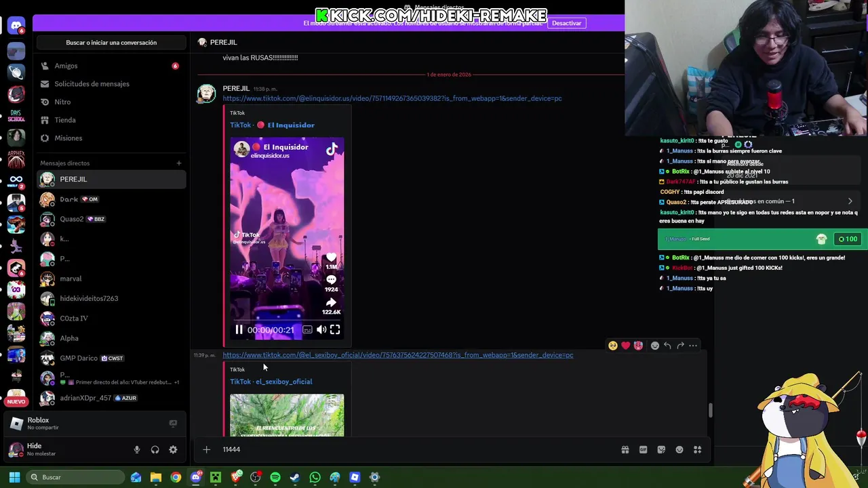Open the GIF picker
This screenshot has width=868, height=488.
(644, 449)
